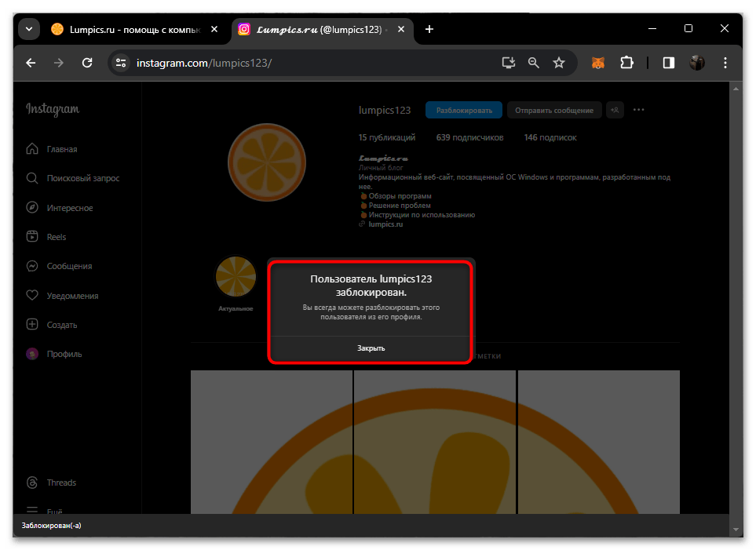Click the lumpics123 username heading

tap(385, 110)
